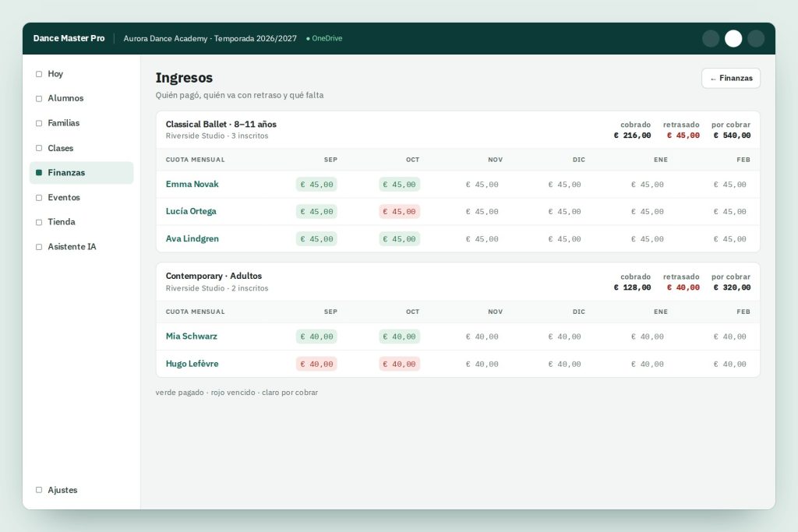Open Mia Schwarz's student record
Viewport: 798px width, 532px height.
pyautogui.click(x=192, y=336)
